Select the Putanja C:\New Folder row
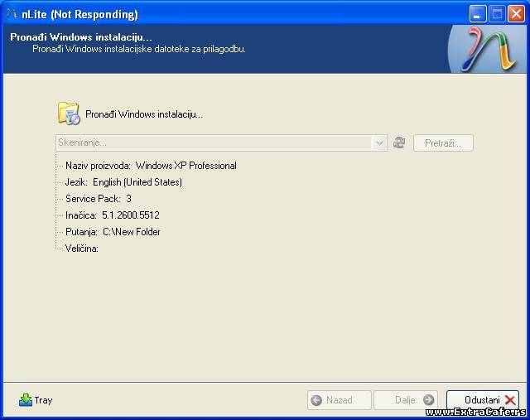The width and height of the screenshot is (530, 420). coord(113,232)
